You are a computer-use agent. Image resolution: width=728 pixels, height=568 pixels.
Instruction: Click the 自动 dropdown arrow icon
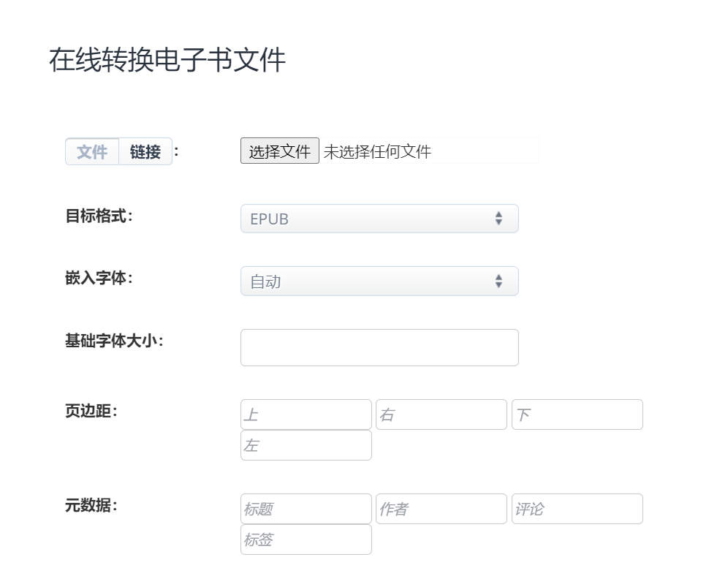(x=498, y=281)
